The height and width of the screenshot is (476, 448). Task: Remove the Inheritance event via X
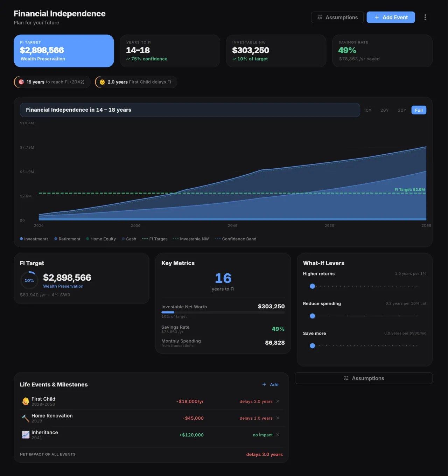click(x=278, y=435)
